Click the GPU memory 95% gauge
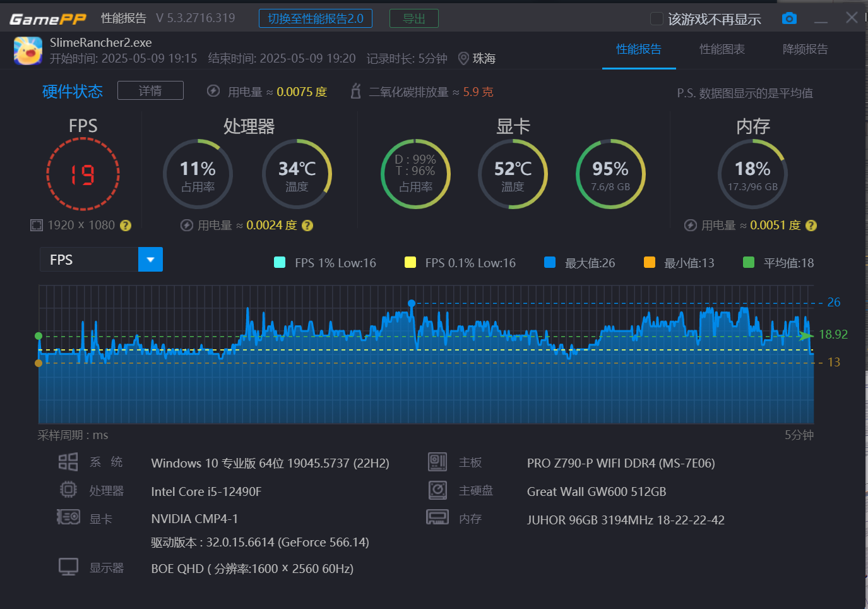The height and width of the screenshot is (609, 868). [x=610, y=174]
